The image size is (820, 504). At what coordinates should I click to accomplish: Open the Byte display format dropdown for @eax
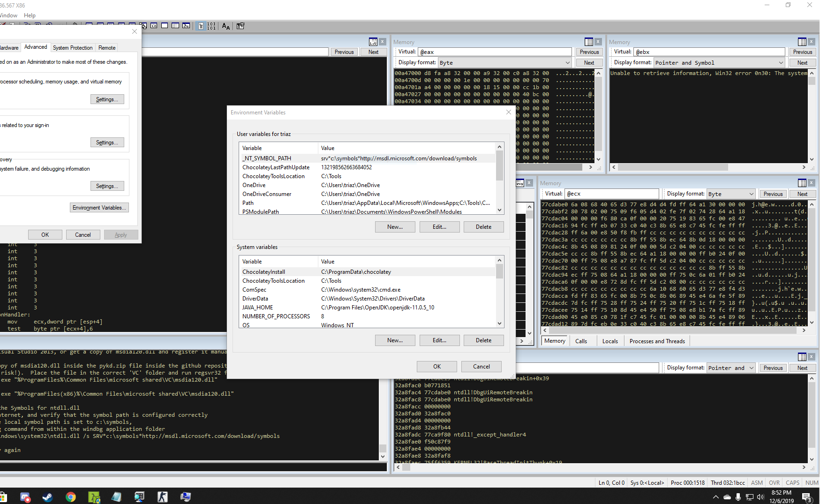[568, 62]
